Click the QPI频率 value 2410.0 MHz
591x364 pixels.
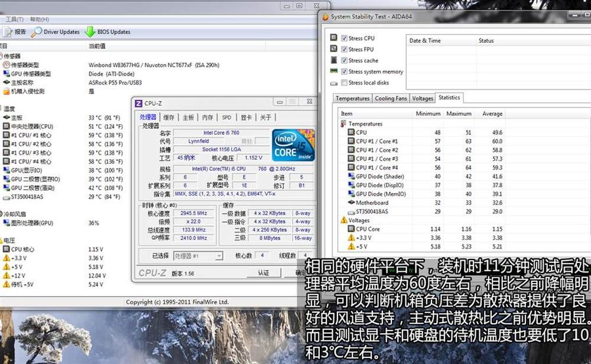(x=194, y=238)
